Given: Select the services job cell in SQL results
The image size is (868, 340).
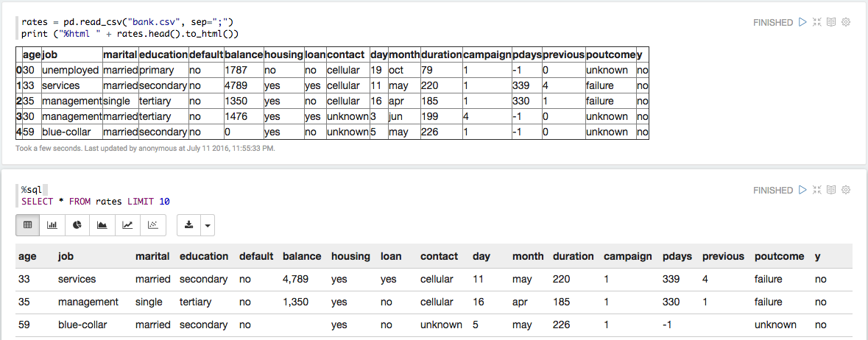Looking at the screenshot, I should [x=77, y=279].
